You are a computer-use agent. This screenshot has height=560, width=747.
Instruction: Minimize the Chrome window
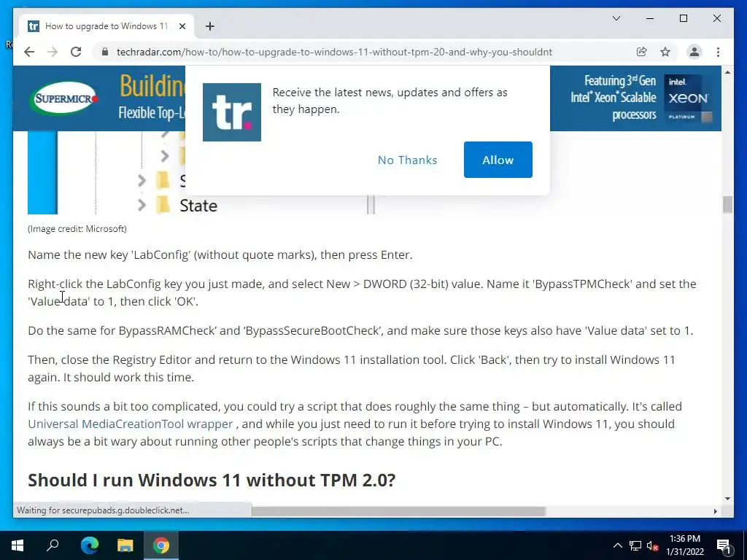(x=650, y=18)
